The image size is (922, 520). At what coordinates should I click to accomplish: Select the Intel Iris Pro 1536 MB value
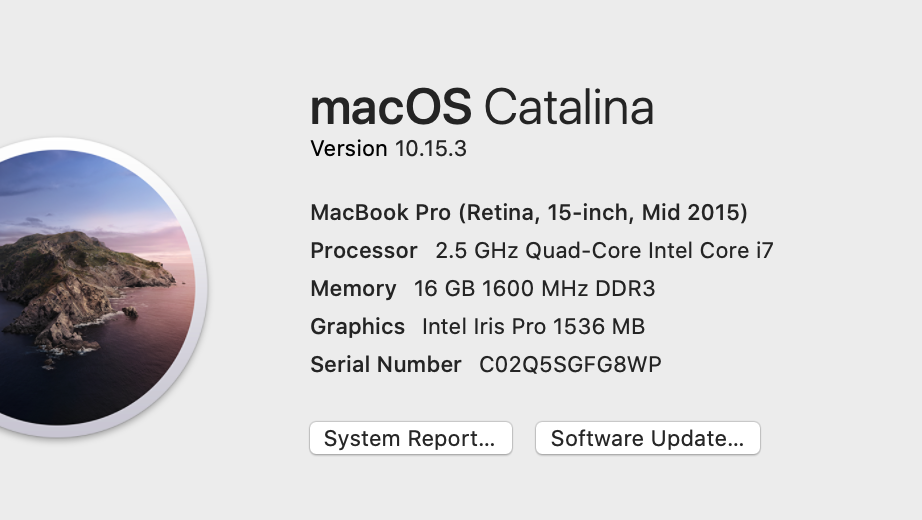(x=533, y=326)
